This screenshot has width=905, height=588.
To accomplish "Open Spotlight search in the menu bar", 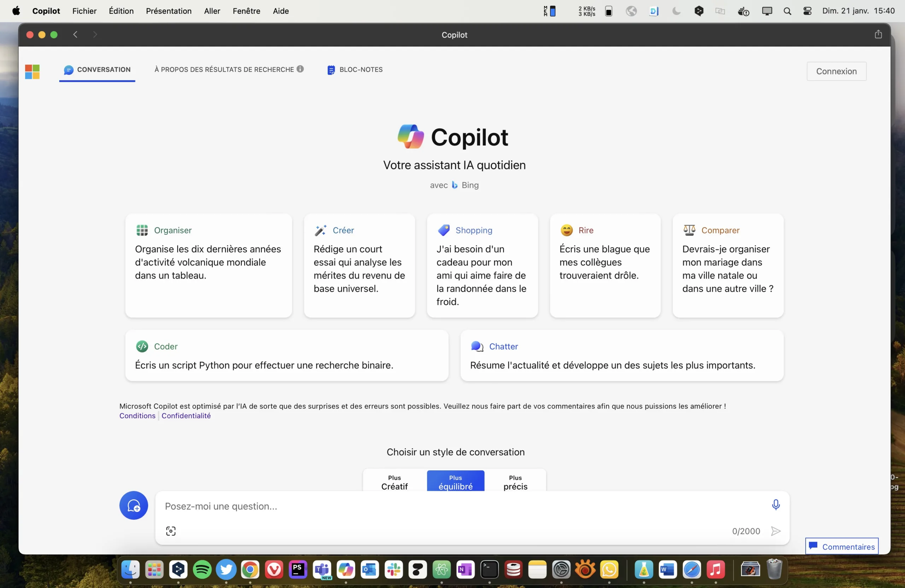I will (788, 11).
